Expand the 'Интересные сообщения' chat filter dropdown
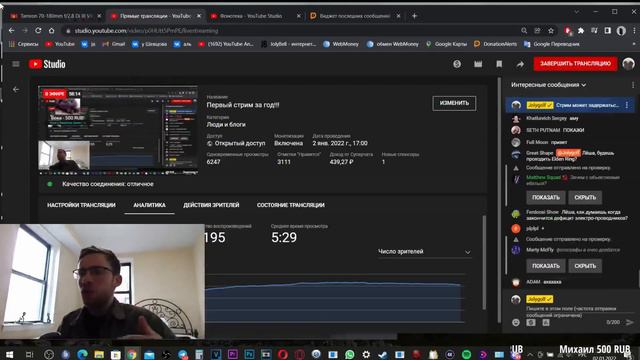Screen dimensions: 640x360 (x=549, y=85)
